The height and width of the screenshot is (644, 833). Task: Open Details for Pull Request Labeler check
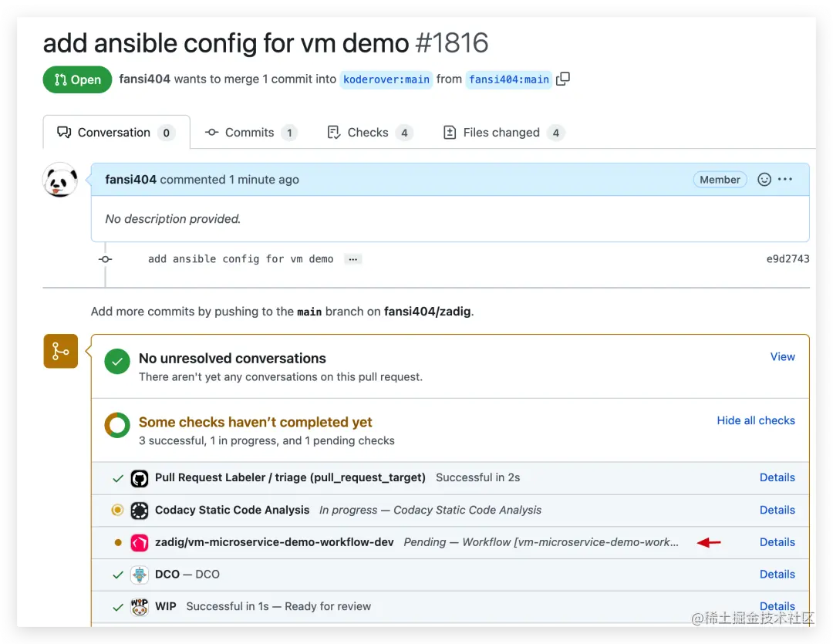click(777, 477)
